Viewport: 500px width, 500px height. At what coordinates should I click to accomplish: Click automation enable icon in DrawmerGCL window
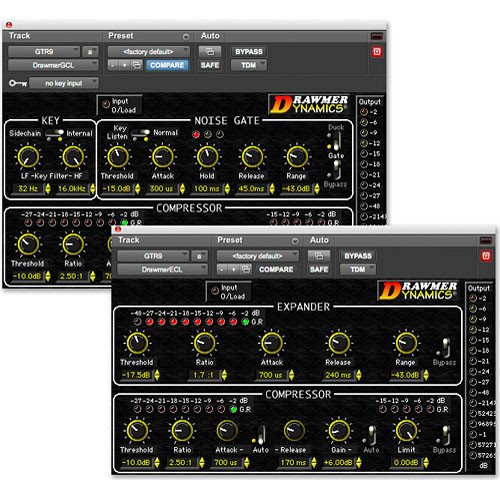tap(210, 51)
